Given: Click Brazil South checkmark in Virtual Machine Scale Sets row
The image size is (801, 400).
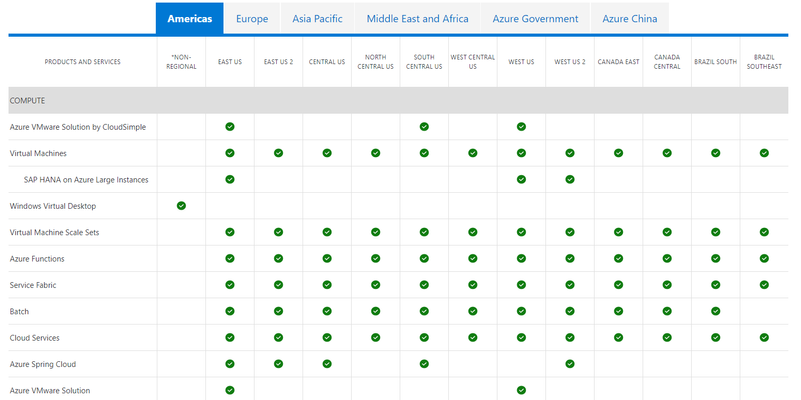Looking at the screenshot, I should click(x=716, y=232).
